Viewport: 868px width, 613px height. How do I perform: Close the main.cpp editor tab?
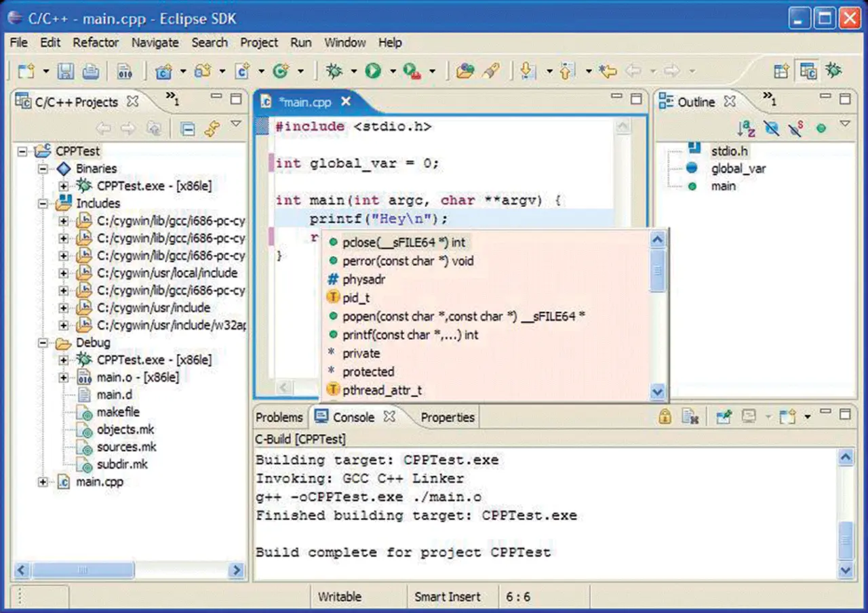[x=346, y=102]
